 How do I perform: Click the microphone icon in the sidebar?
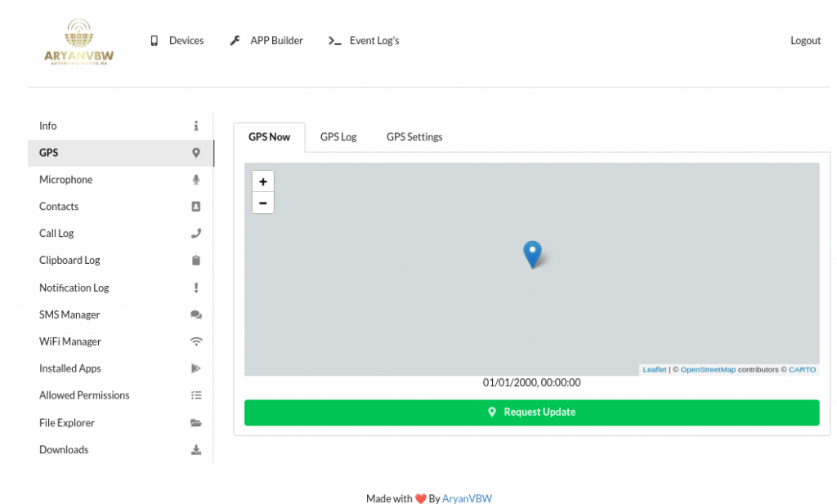tap(196, 180)
